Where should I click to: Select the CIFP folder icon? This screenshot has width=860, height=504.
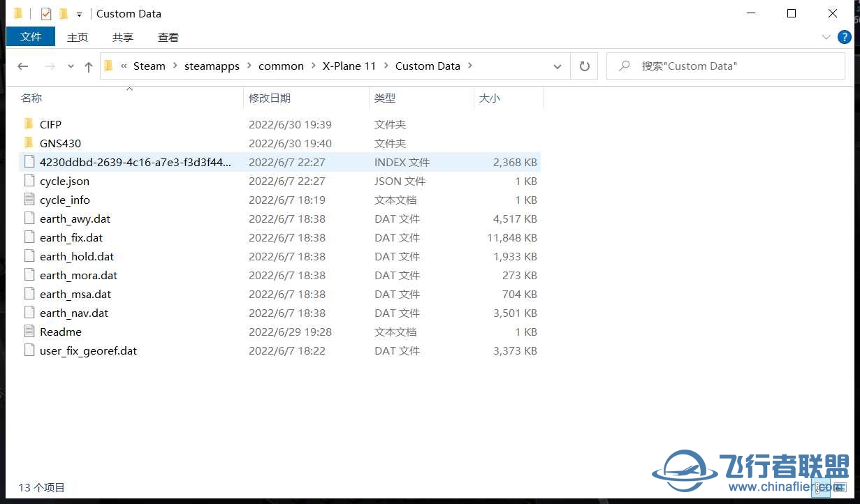(x=29, y=124)
